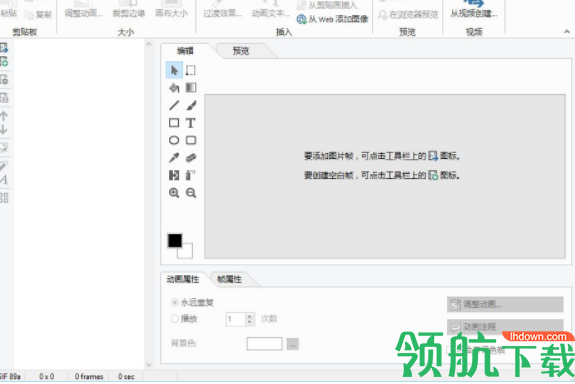The height and width of the screenshot is (384, 575).
Task: Decrease repeat count with down stepper
Action: (x=250, y=322)
